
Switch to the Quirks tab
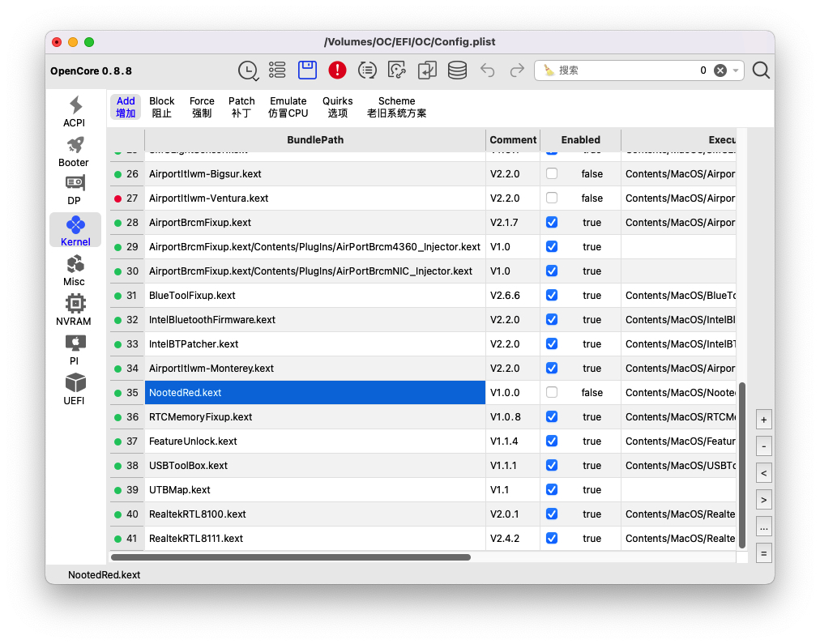click(337, 107)
